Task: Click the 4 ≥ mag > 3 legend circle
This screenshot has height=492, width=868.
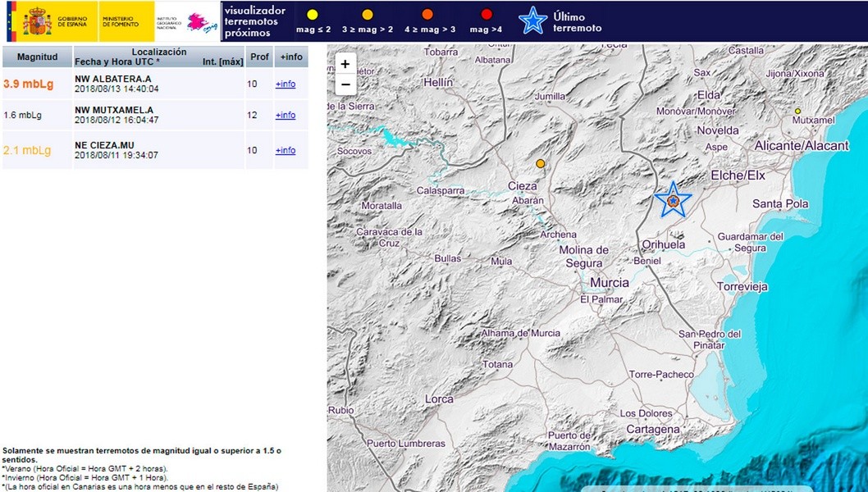Action: 427,15
